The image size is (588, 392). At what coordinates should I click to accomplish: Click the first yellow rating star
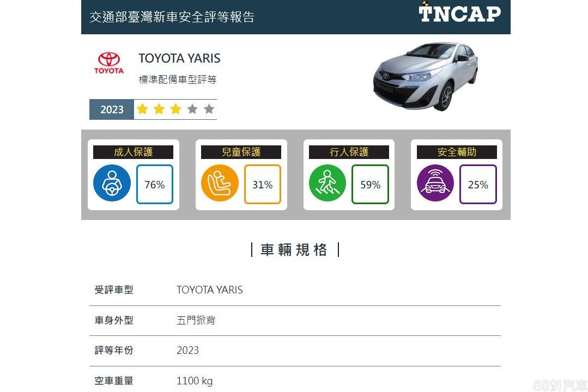point(142,109)
